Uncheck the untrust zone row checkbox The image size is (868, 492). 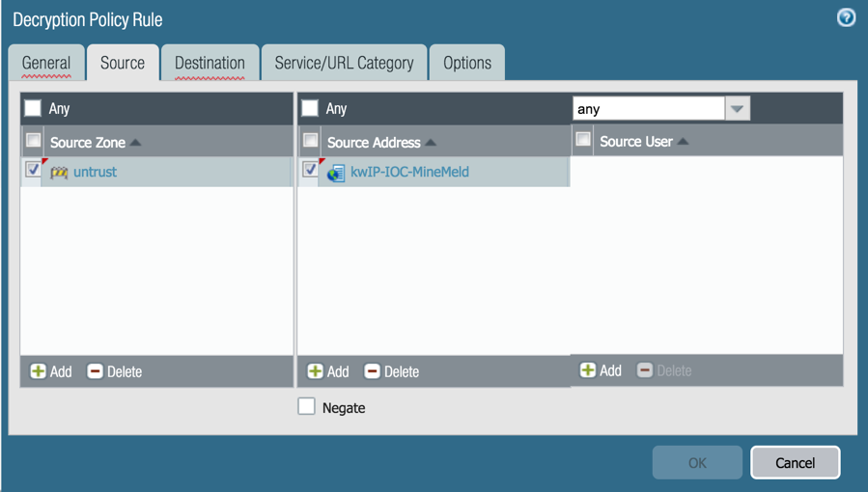[33, 169]
